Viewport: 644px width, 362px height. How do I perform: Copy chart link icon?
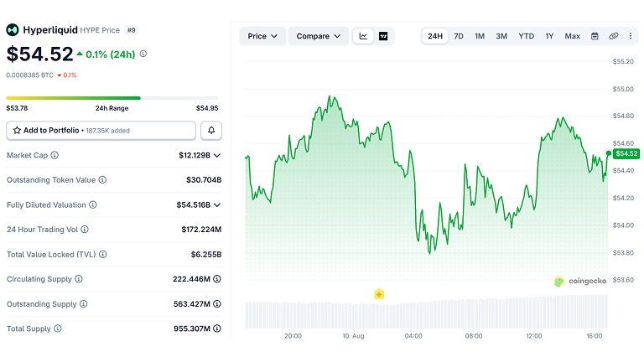tap(614, 36)
